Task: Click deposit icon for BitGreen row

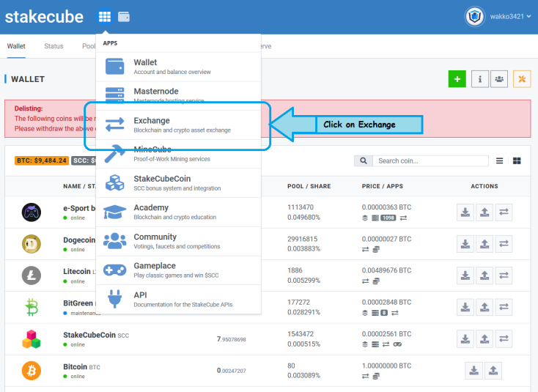Action: pos(465,307)
